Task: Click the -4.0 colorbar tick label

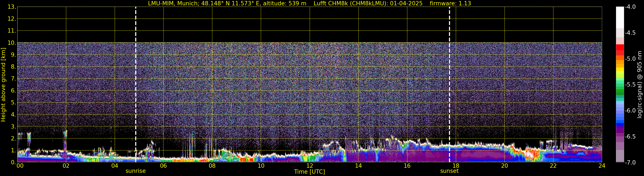Action: pos(630,7)
